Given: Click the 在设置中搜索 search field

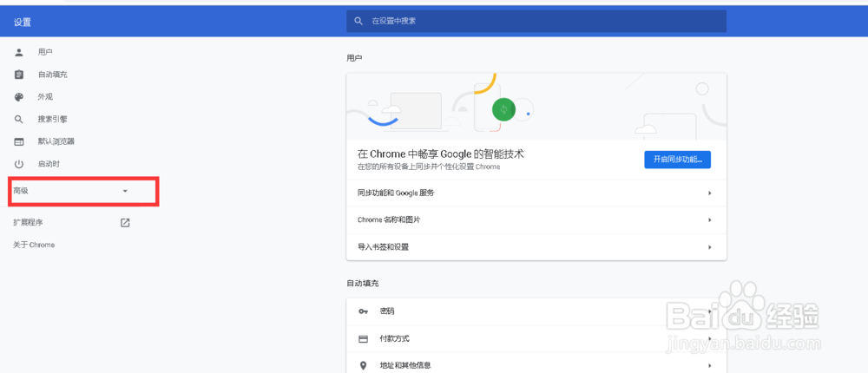Looking at the screenshot, I should (x=536, y=21).
